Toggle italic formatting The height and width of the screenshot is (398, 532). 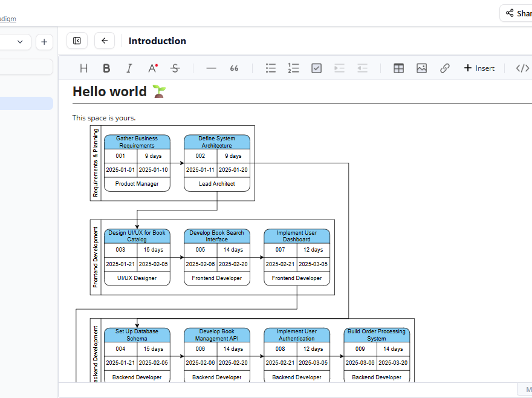(129, 68)
